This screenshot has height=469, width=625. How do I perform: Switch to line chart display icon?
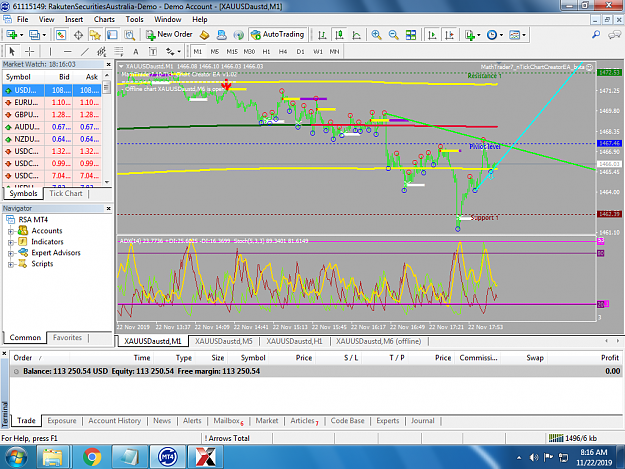[x=356, y=35]
